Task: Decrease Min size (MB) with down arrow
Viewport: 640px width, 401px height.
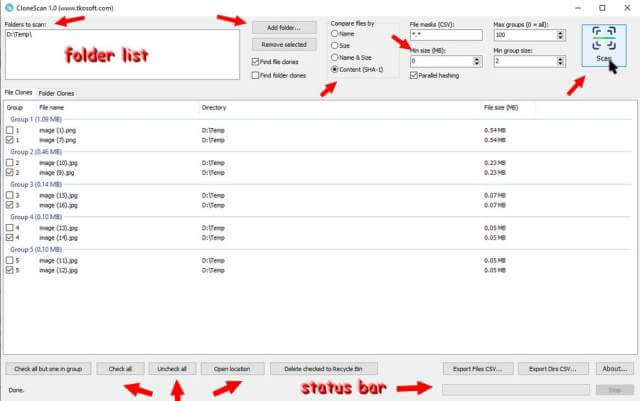Action: 477,64
